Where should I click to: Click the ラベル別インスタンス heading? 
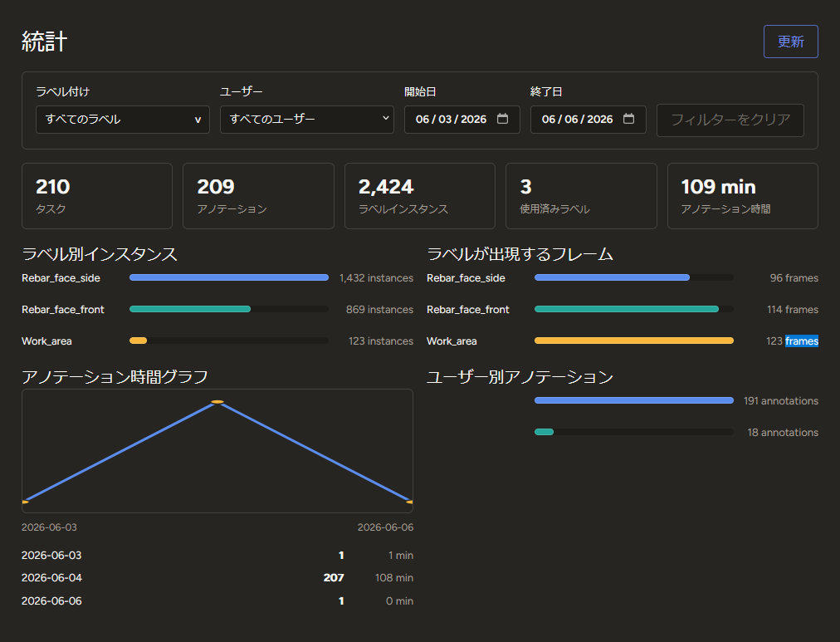tap(99, 254)
